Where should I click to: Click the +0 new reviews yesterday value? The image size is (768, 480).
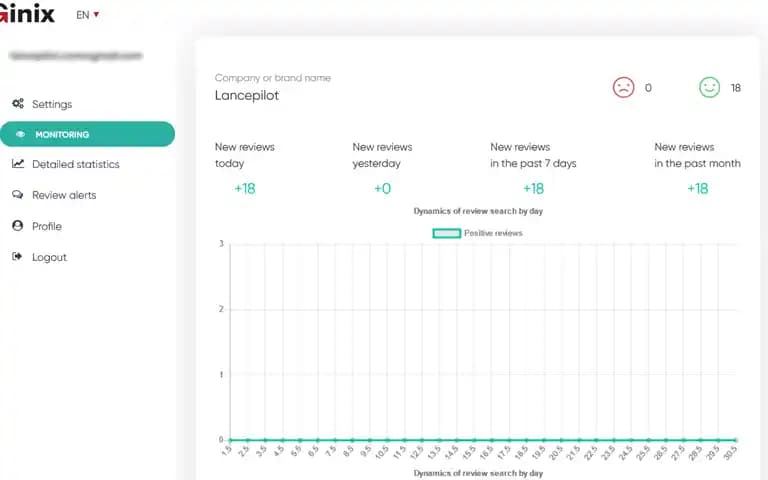click(383, 189)
